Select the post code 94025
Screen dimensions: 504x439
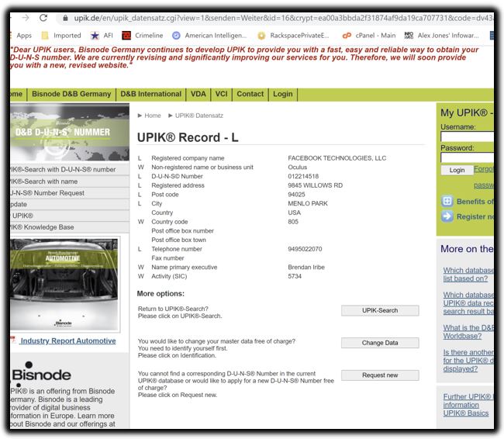click(x=296, y=194)
